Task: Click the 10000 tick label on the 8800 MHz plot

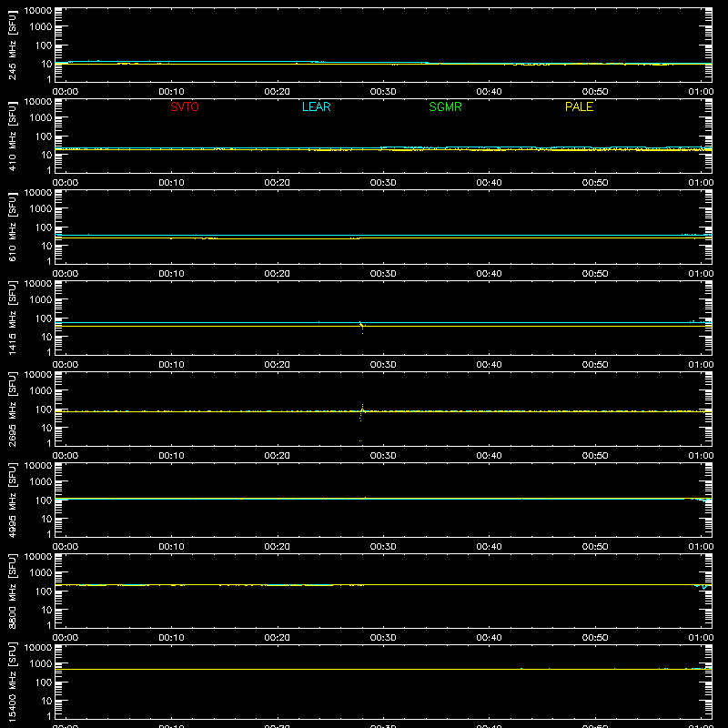Action: coord(38,557)
